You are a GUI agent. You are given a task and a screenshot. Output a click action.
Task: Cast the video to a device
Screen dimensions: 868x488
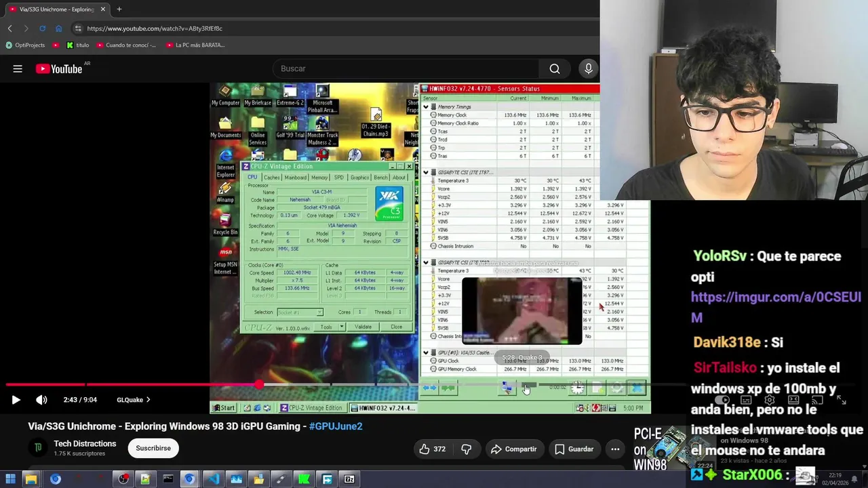817,400
